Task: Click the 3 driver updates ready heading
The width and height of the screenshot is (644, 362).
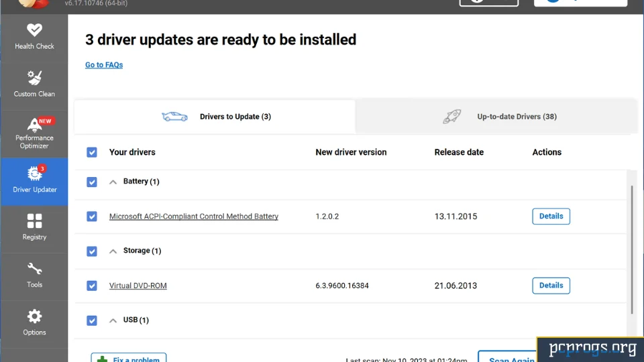Action: click(x=221, y=40)
